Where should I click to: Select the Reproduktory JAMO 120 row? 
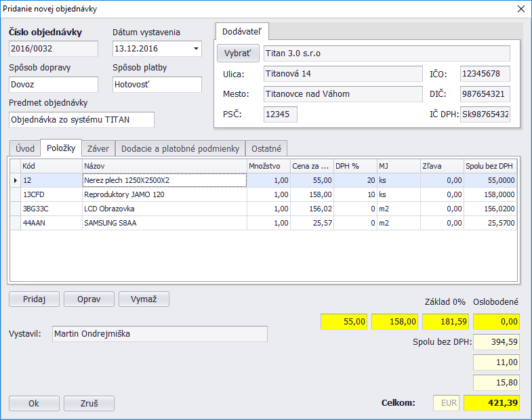[x=163, y=194]
